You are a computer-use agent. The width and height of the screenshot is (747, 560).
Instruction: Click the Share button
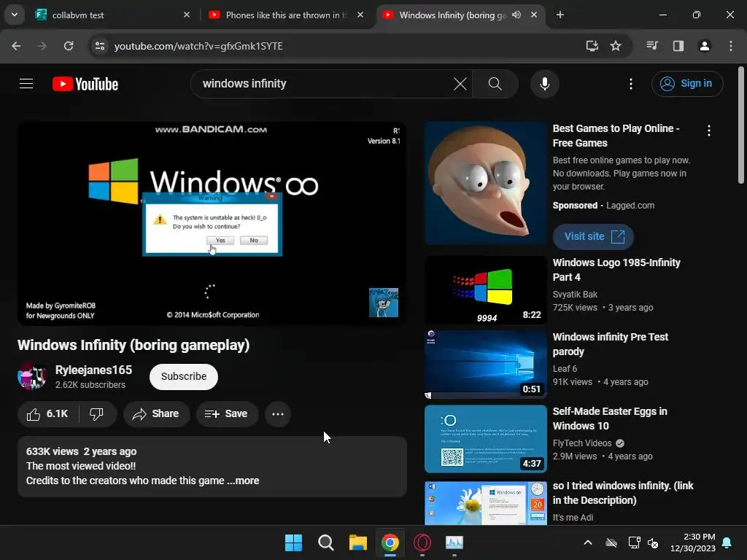[x=156, y=414]
